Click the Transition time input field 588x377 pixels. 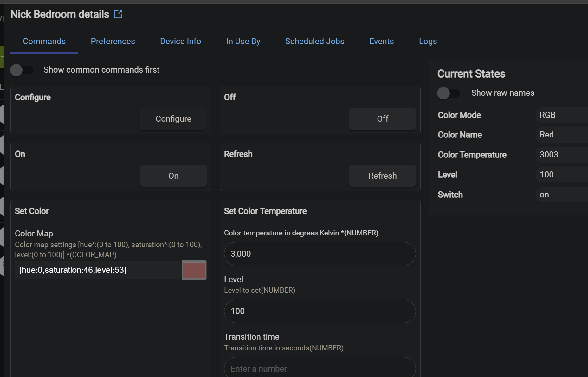coord(320,368)
